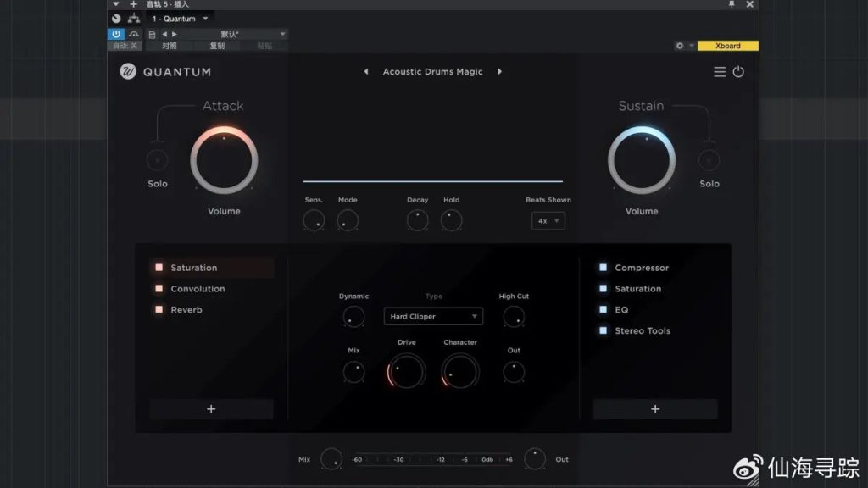
Task: Go to the next preset arrow
Action: click(499, 71)
